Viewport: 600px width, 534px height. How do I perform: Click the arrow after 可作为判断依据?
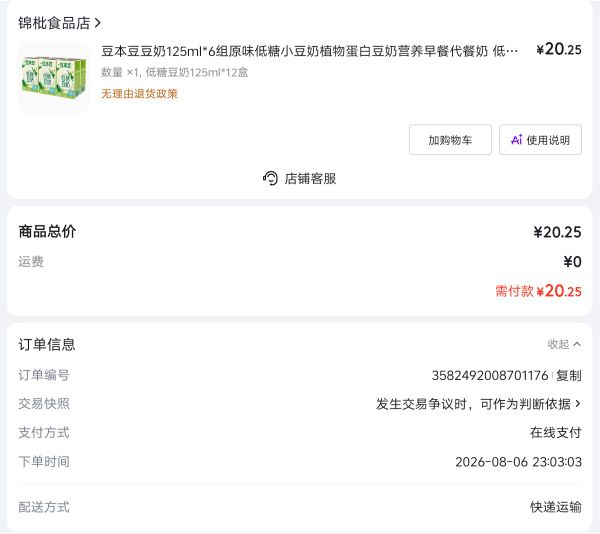pos(578,404)
